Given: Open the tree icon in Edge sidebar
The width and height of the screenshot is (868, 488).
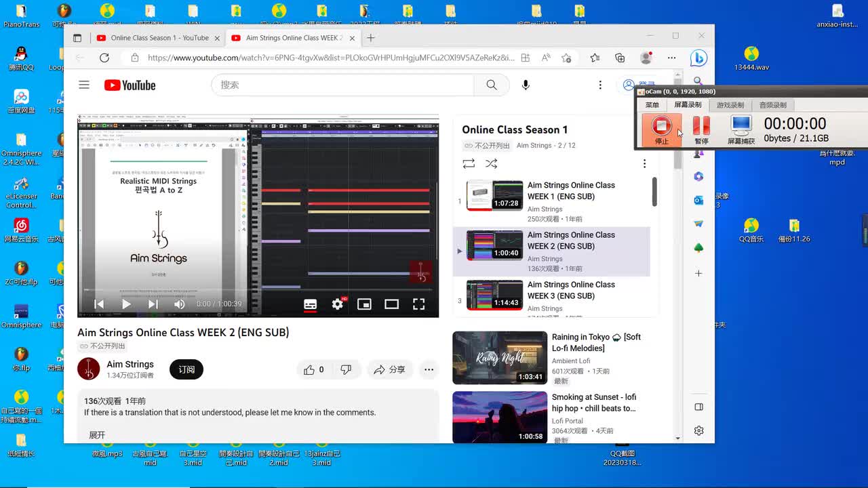Looking at the screenshot, I should tap(698, 248).
